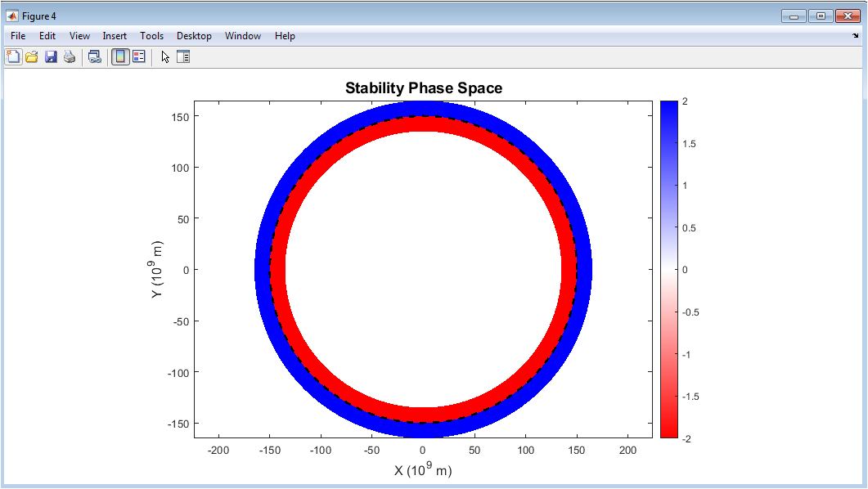Enable the Edit Plot arrow tool
This screenshot has height=489, width=868.
point(164,56)
